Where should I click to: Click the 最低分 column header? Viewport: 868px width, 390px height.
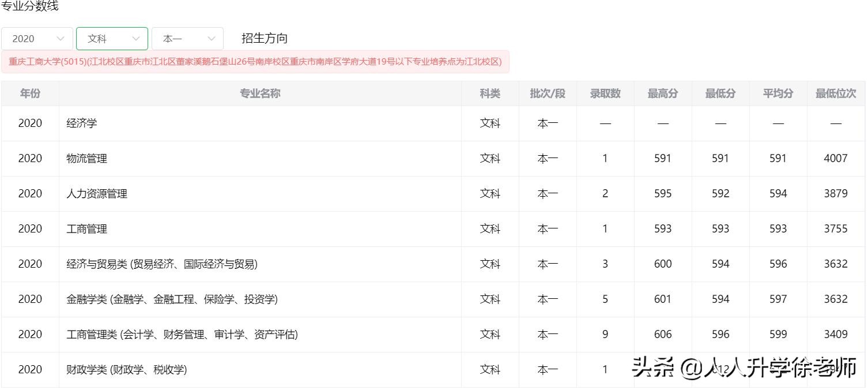click(x=720, y=93)
